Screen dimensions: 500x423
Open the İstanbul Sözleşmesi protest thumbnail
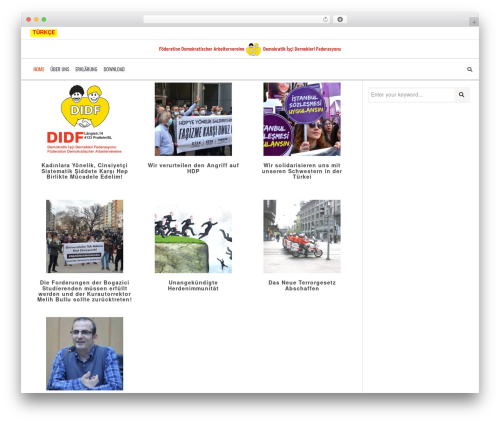click(x=302, y=119)
